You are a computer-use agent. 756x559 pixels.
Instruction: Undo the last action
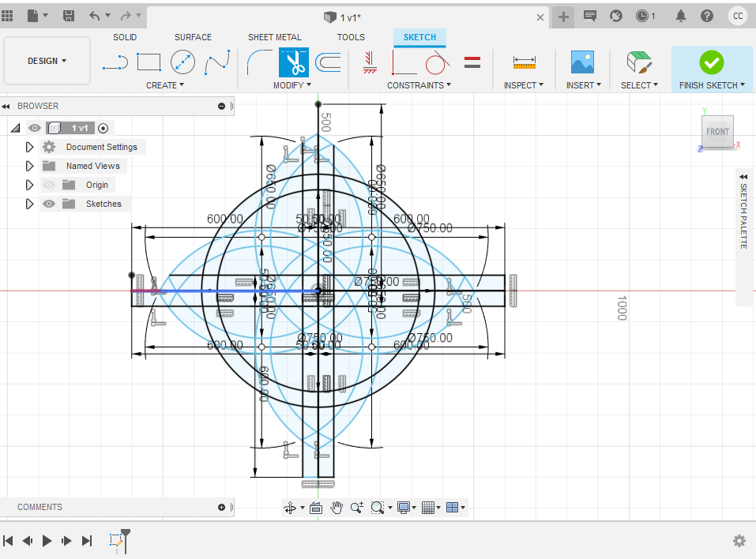[95, 16]
